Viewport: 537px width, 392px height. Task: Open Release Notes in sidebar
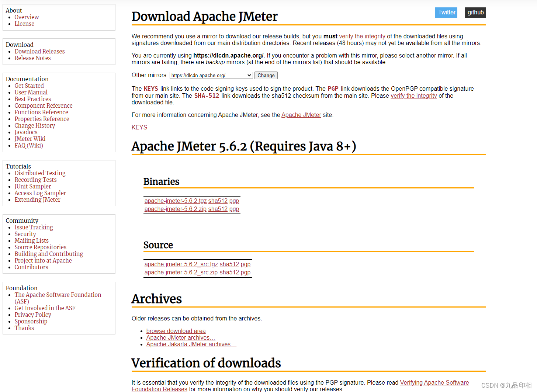(32, 58)
